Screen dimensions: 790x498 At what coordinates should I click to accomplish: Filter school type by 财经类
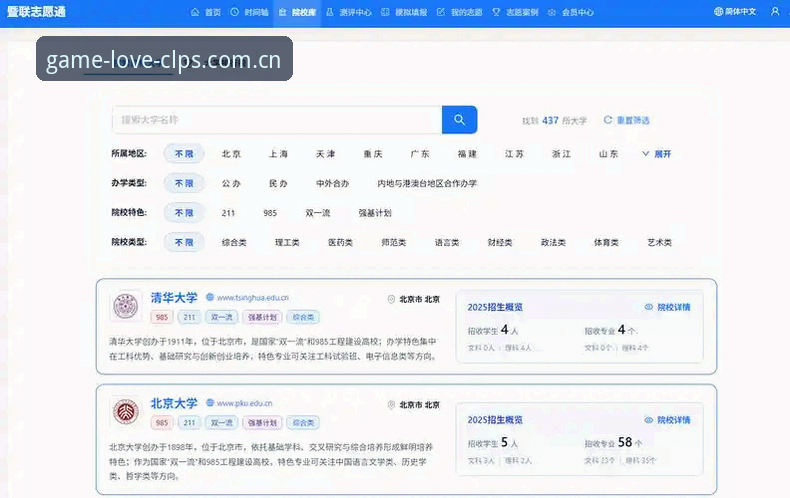tap(500, 242)
